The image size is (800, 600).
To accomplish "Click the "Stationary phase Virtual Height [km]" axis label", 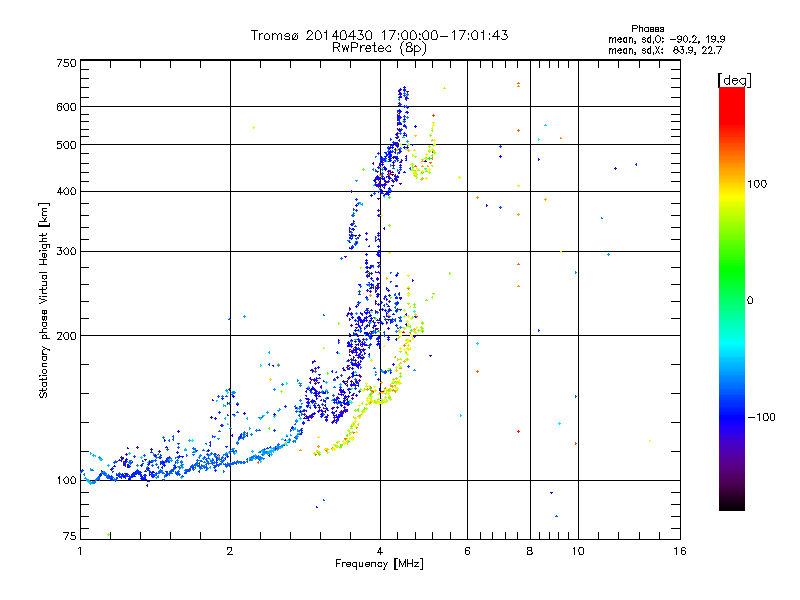I will (x=43, y=300).
